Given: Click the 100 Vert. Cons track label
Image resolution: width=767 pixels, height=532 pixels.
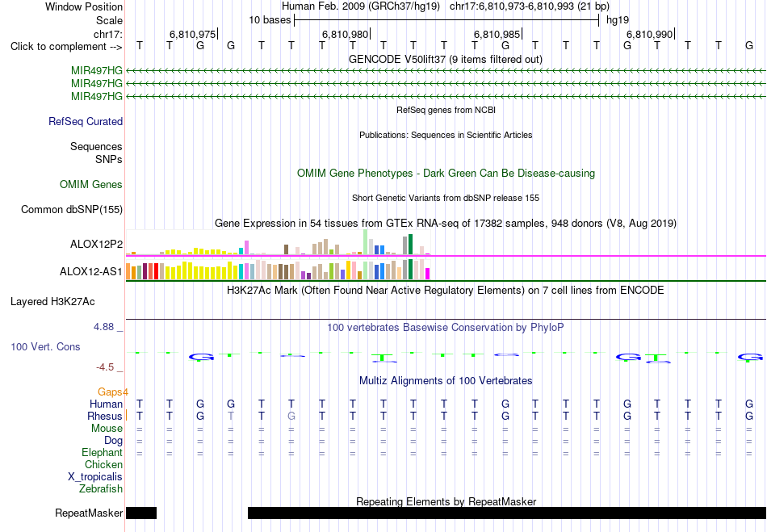Looking at the screenshot, I should pos(45,346).
